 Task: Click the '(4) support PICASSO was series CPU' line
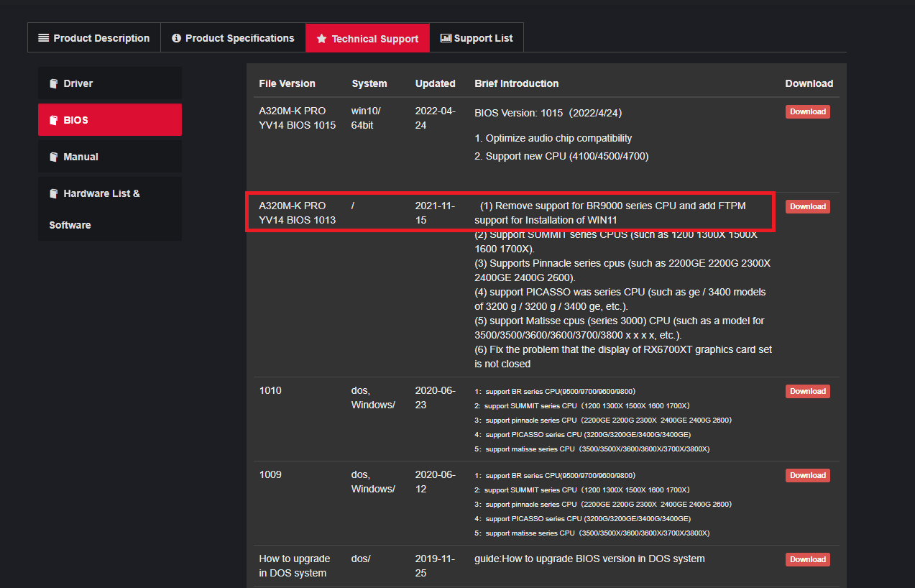pos(620,299)
